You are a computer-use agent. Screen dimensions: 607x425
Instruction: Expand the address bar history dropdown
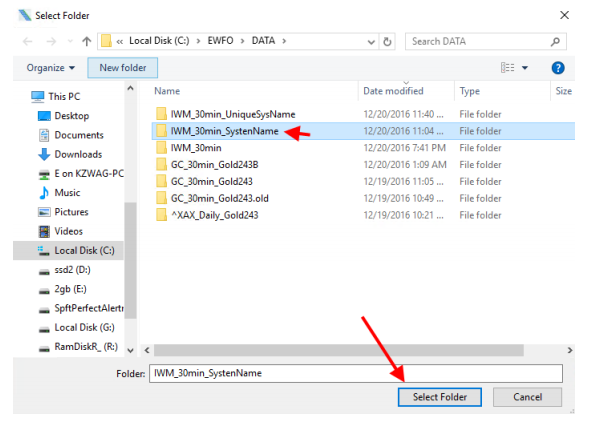[x=368, y=41]
